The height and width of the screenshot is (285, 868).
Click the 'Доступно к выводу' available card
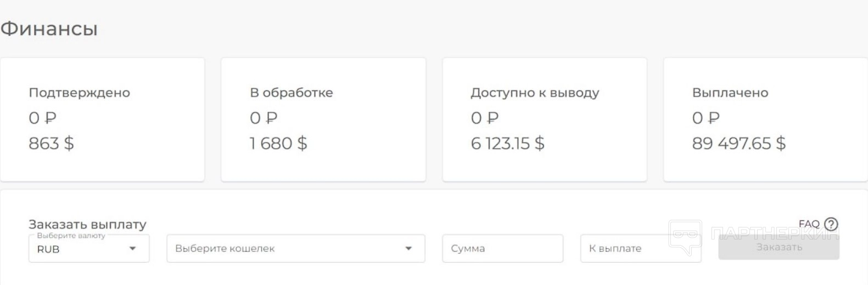point(545,119)
